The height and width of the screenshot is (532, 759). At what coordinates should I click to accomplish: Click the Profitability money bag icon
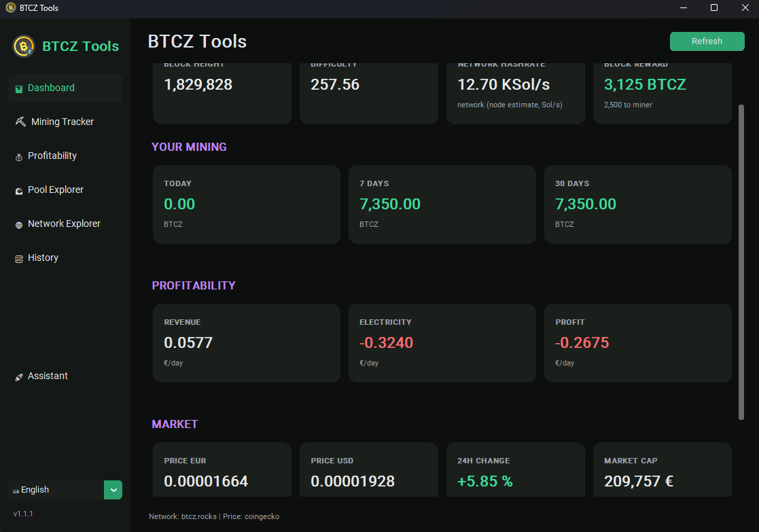point(19,157)
